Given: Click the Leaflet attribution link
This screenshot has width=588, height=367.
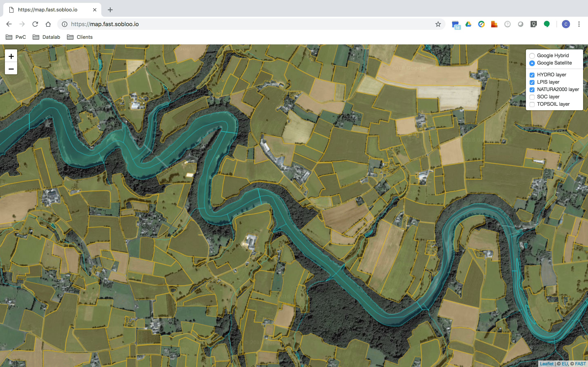Looking at the screenshot, I should tap(547, 364).
